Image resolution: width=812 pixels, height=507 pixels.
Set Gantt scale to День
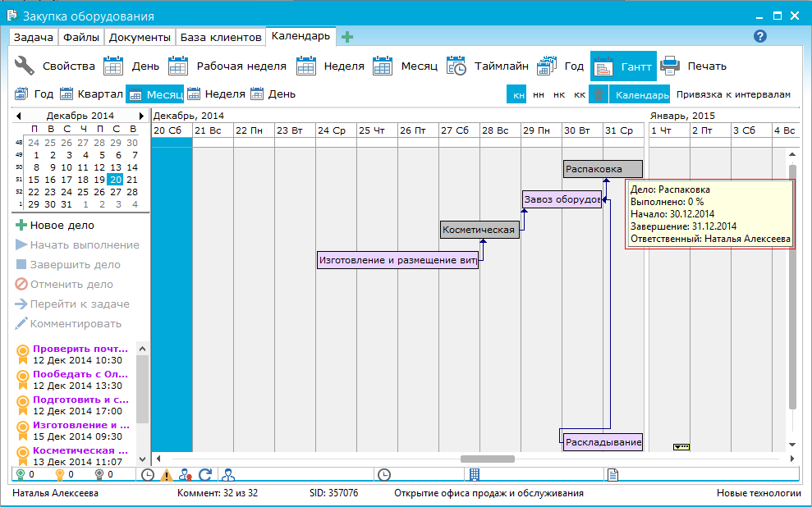pos(273,94)
